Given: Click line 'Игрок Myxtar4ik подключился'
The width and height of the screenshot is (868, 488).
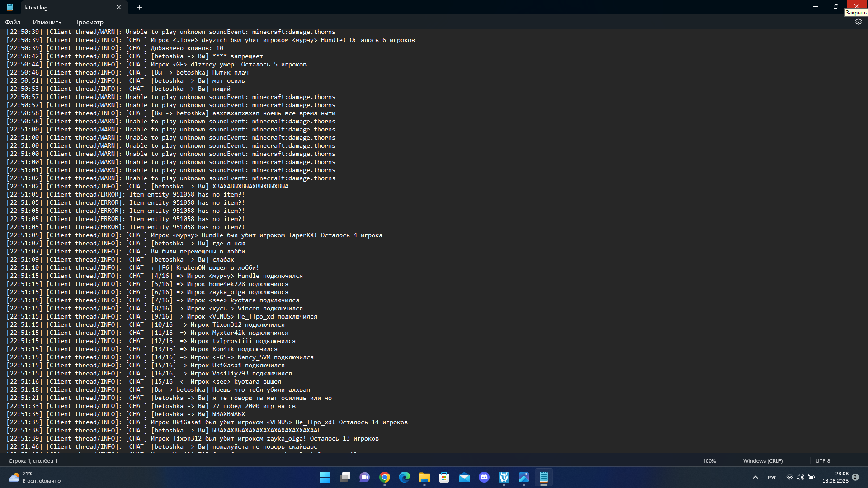Looking at the screenshot, I should (x=147, y=333).
